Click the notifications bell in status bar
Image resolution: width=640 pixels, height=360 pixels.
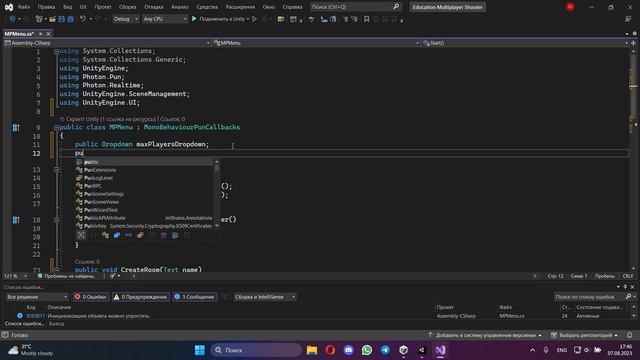pyautogui.click(x=629, y=335)
